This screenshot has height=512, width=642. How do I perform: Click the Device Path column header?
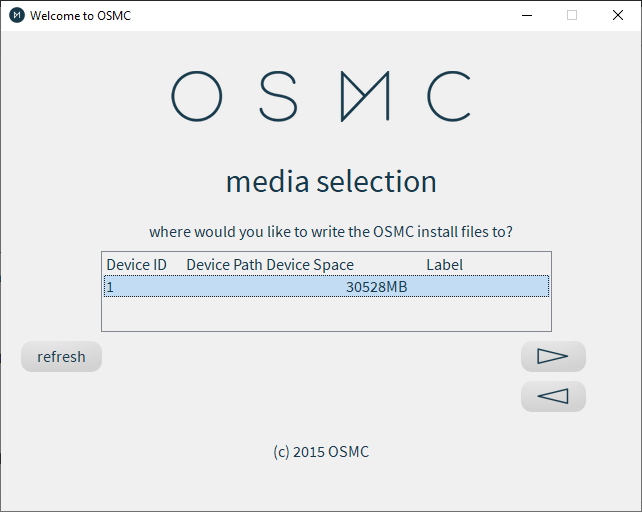tap(224, 265)
